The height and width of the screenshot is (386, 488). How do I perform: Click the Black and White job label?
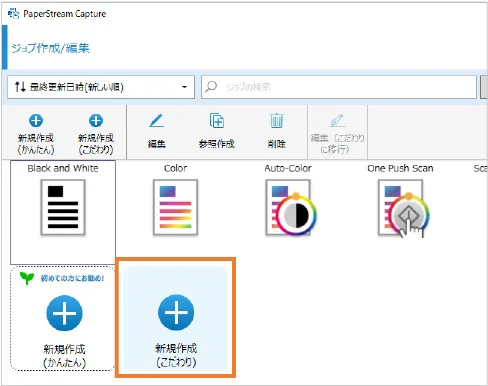[x=63, y=168]
